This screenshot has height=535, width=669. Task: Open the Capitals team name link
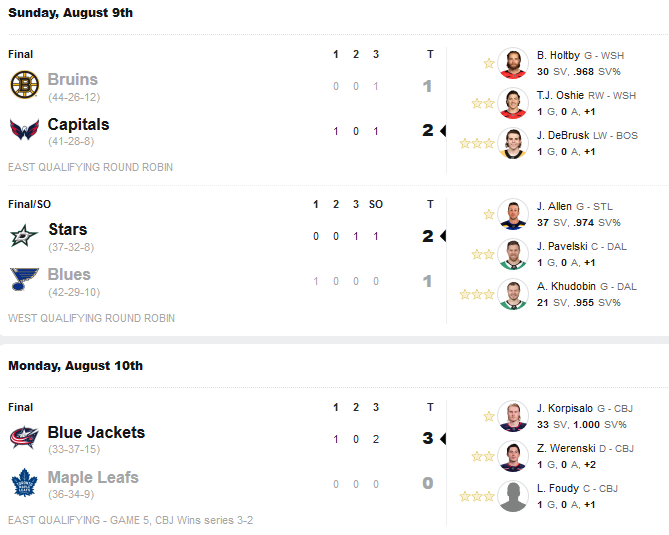click(x=79, y=125)
